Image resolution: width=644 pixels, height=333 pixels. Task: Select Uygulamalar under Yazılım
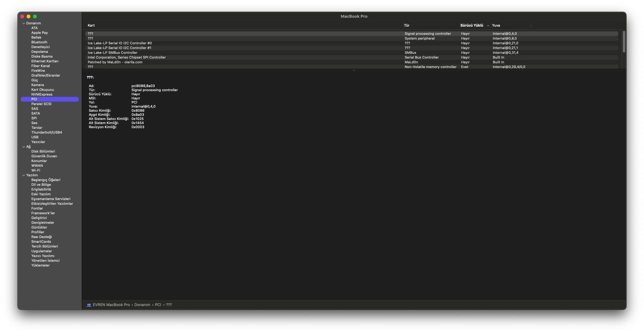coord(42,251)
